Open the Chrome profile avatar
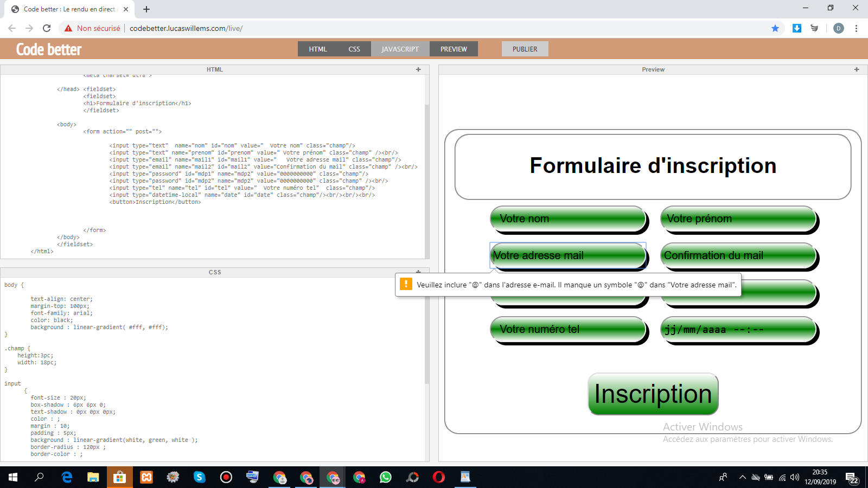Screen dimensions: 868x488 pyautogui.click(x=838, y=28)
